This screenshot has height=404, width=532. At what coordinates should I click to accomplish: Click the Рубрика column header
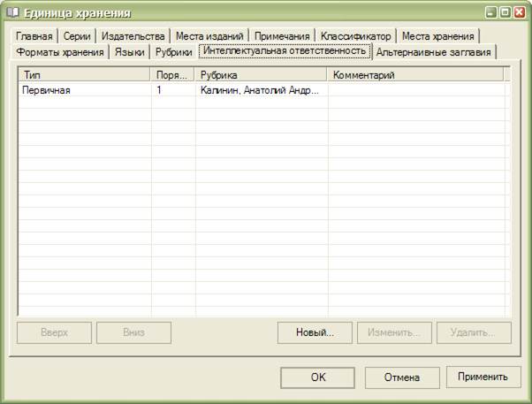pos(261,75)
